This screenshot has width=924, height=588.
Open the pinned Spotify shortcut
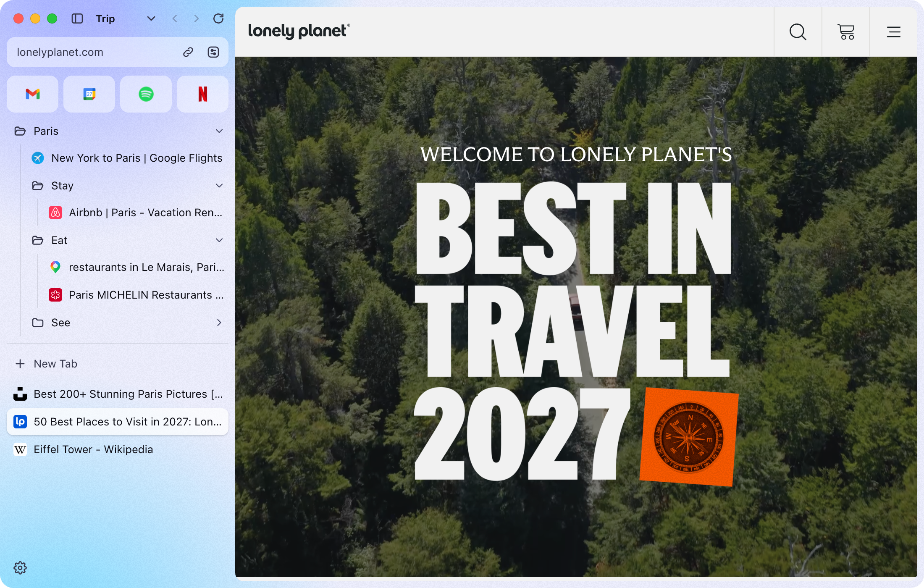(146, 94)
